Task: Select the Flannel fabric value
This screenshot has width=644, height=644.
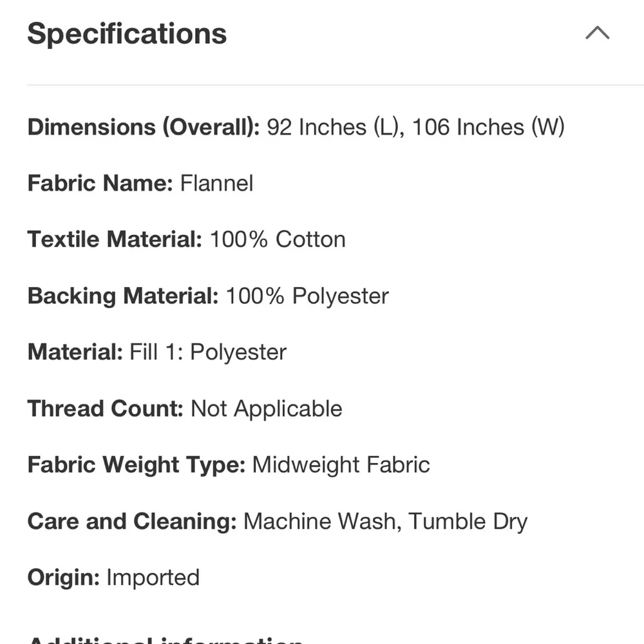Action: (x=216, y=183)
